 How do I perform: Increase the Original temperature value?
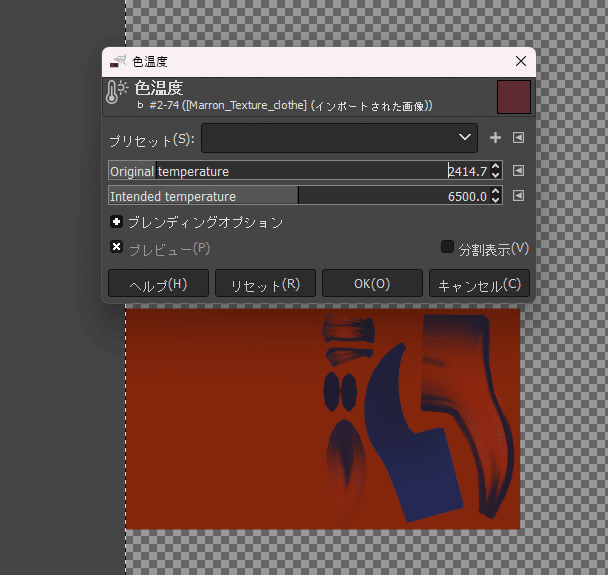click(x=495, y=167)
